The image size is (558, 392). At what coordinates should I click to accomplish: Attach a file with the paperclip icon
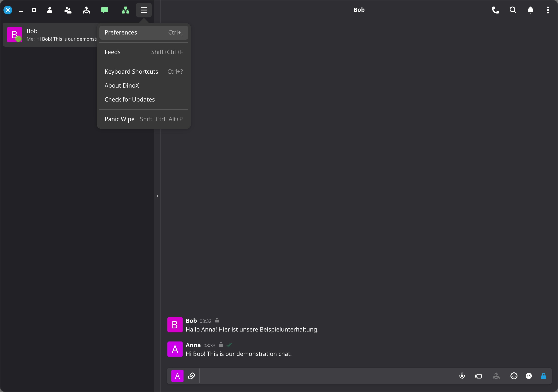192,376
